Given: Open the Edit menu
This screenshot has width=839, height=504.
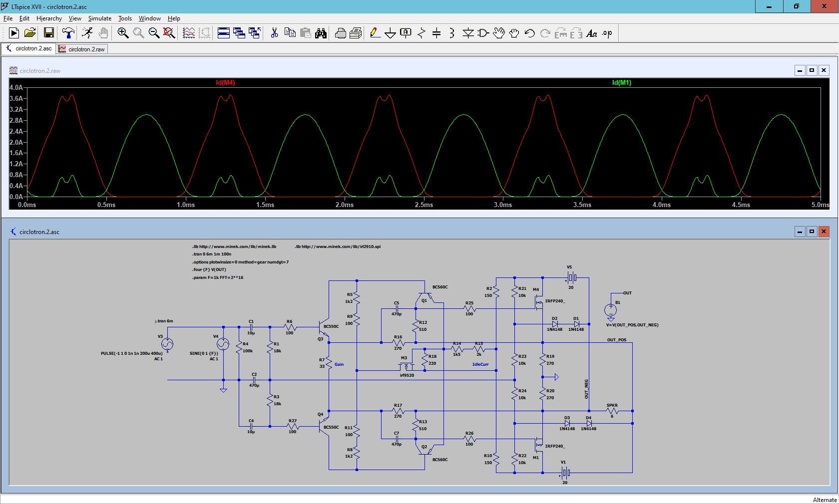Looking at the screenshot, I should pos(24,18).
